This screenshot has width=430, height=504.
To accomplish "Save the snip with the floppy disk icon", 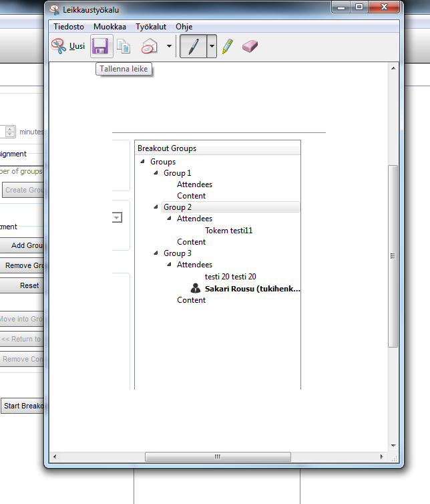I will click(100, 47).
